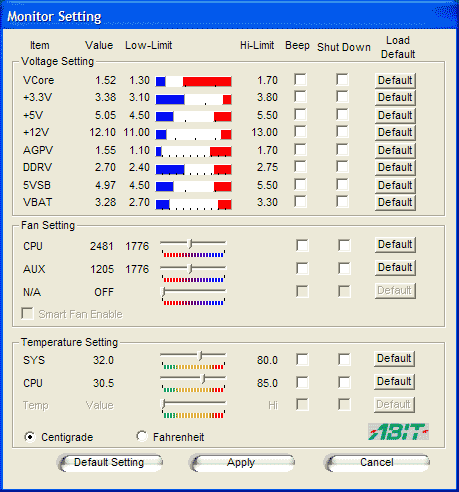Click the VCore voltage range bar
This screenshot has width=459, height=492.
coord(193,81)
